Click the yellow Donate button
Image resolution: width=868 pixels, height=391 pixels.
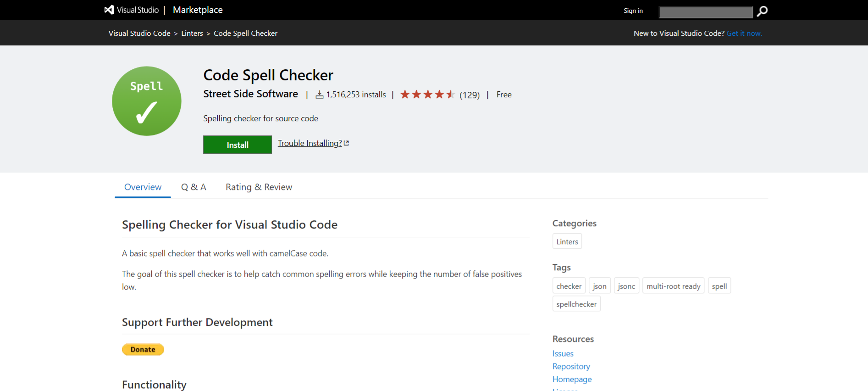point(143,349)
